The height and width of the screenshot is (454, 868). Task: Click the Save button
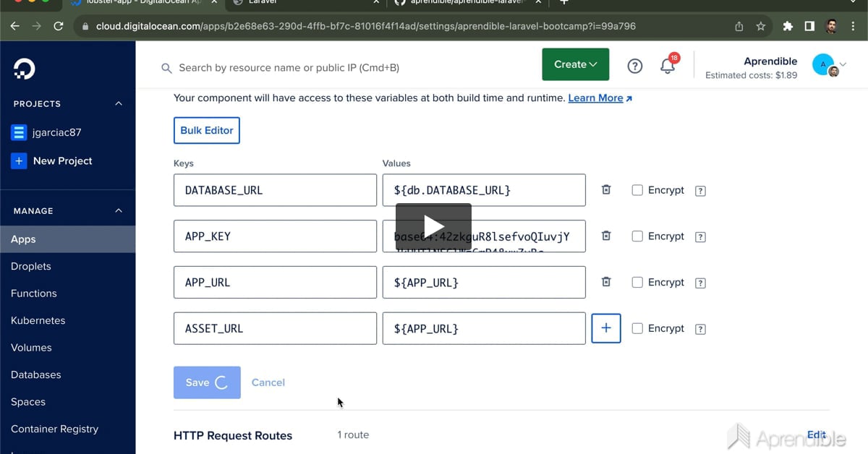point(207,382)
